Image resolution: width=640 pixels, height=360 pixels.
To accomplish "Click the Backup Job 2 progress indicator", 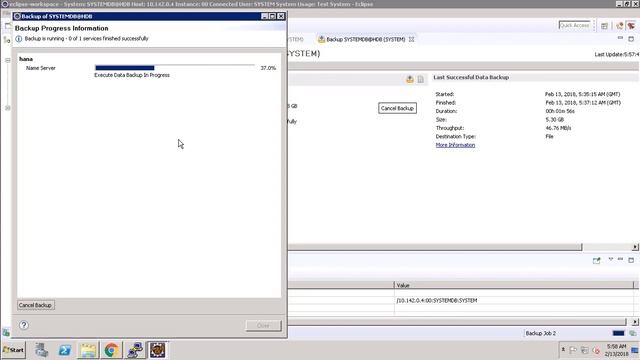I will pyautogui.click(x=618, y=333).
